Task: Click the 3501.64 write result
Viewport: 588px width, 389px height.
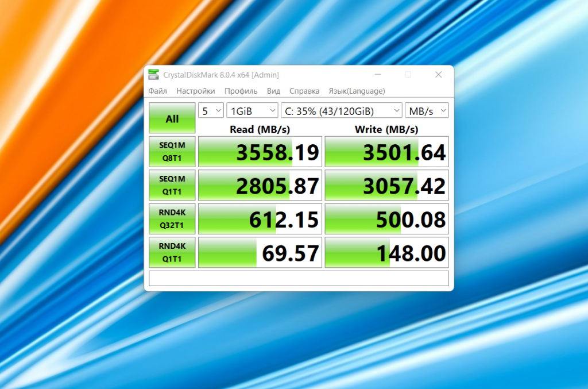Action: 386,152
